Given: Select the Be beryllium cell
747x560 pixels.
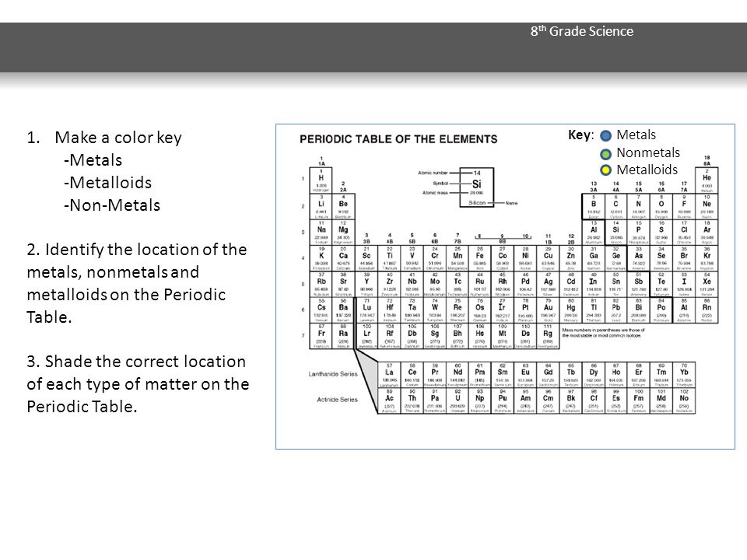Looking at the screenshot, I should [x=343, y=206].
